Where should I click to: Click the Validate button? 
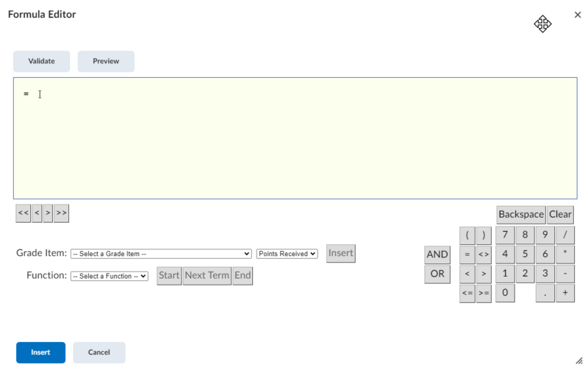click(x=41, y=61)
